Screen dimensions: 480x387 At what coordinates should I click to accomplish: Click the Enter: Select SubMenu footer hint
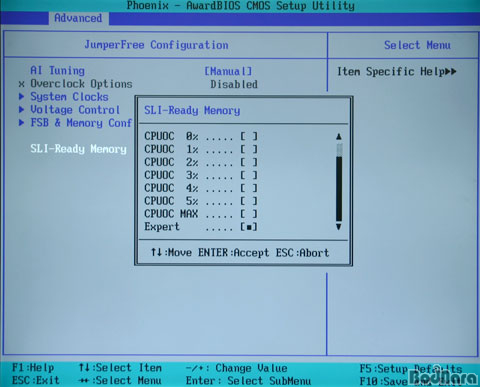click(248, 381)
